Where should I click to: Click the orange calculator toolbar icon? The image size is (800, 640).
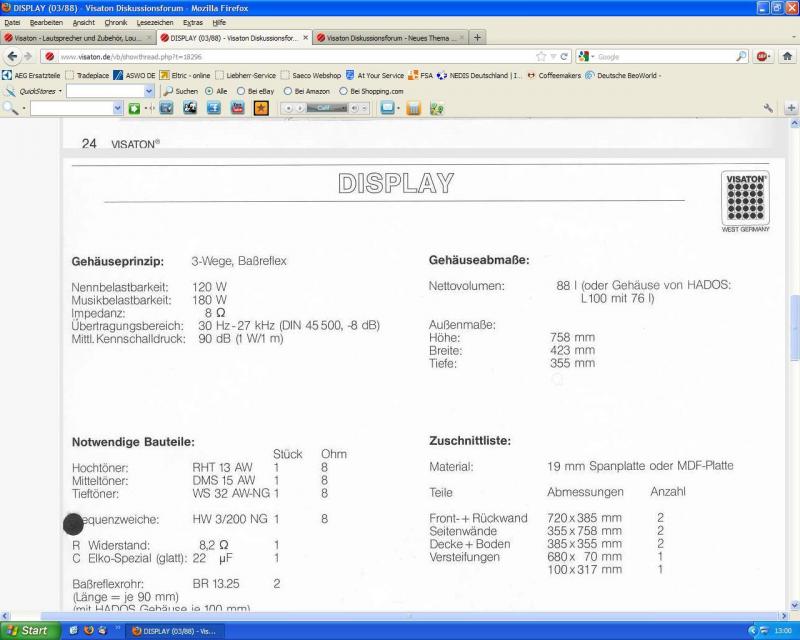[414, 108]
